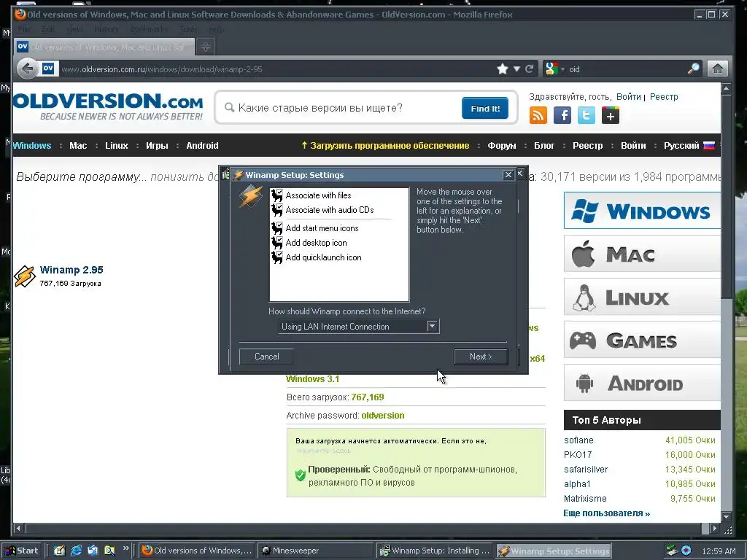Screen dimensions: 747x560
Task: Open the Linux navigation menu item
Action: click(x=117, y=146)
